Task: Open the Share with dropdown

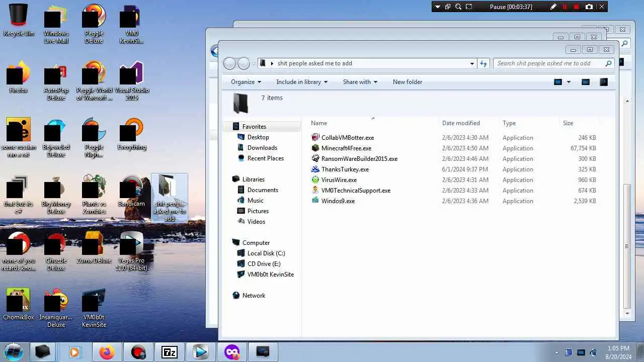Action: (360, 82)
